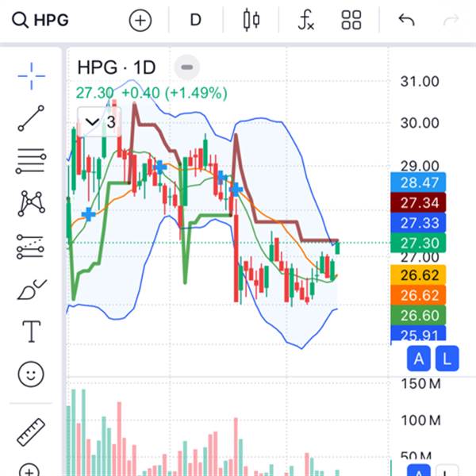The height and width of the screenshot is (476, 476).
Task: Select the ruler measure tool
Action: coord(31,432)
